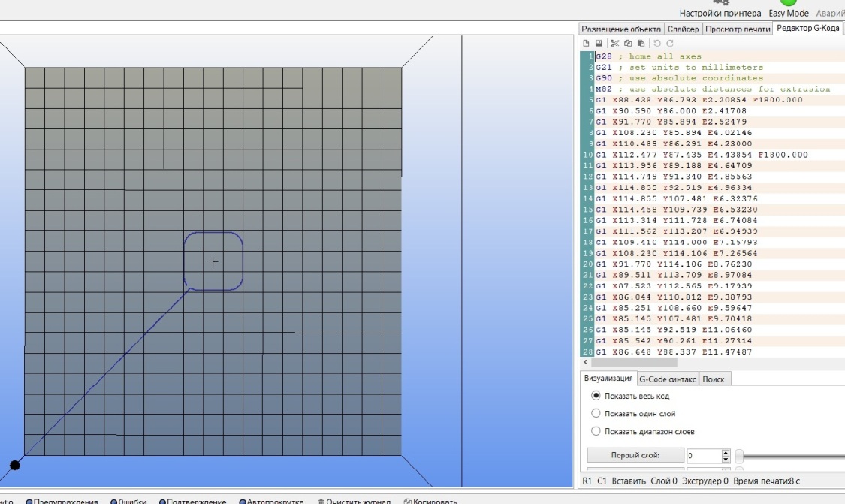Click the Save icon in editor toolbar

(599, 44)
